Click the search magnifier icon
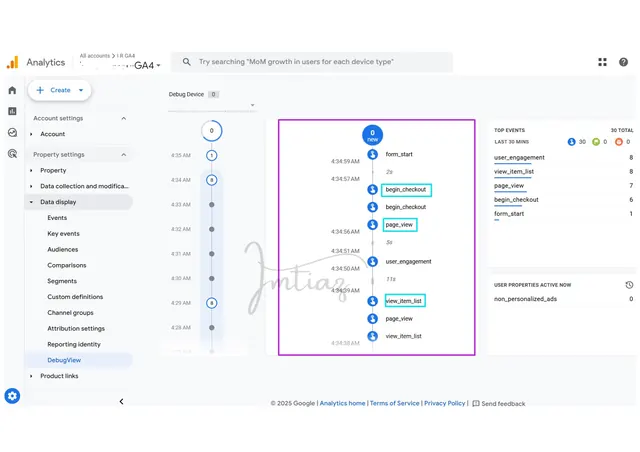The image size is (640, 452). [187, 62]
